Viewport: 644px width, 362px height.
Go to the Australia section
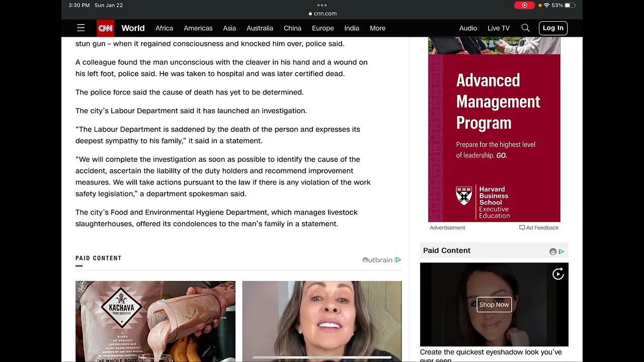[x=260, y=28]
